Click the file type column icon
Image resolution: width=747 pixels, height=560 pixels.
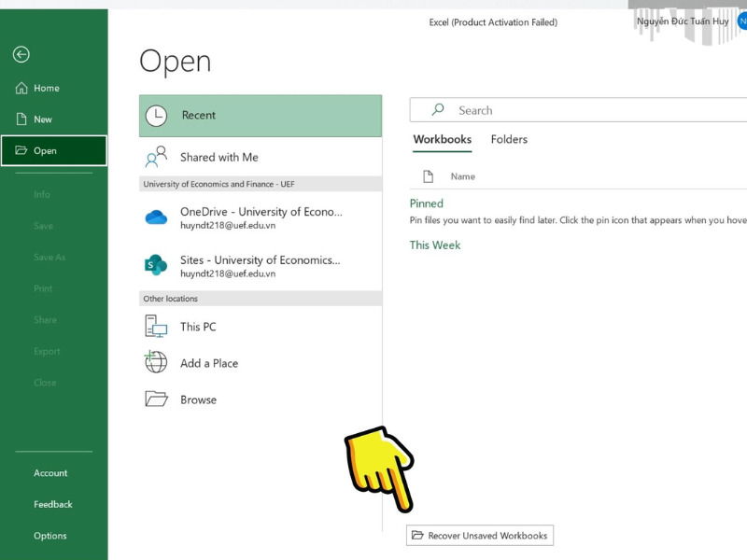pos(429,176)
